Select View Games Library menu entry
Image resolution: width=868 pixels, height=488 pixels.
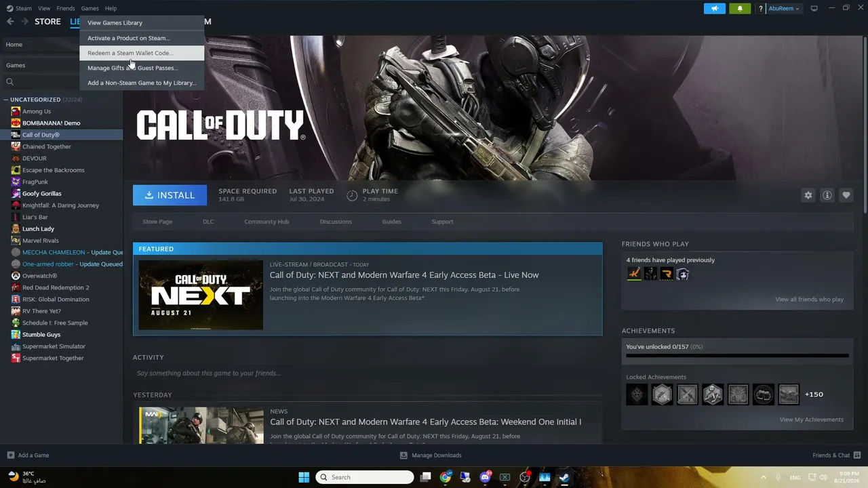142,23
